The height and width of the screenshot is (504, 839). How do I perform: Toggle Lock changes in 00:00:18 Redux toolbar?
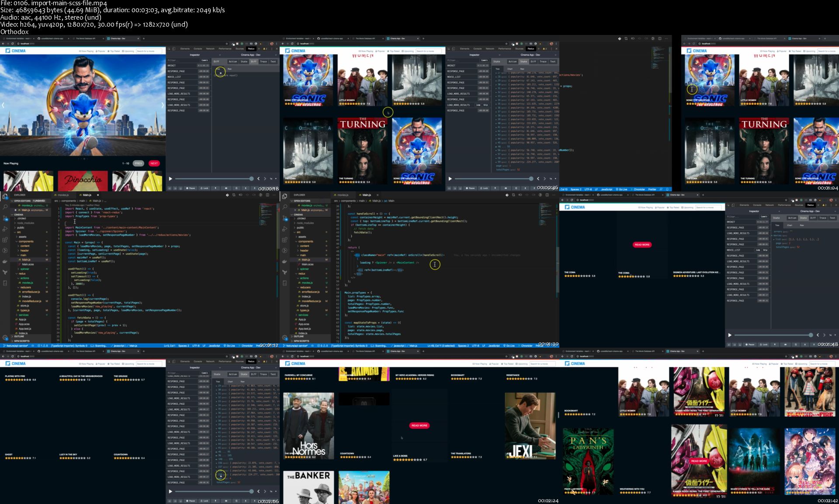[x=205, y=188]
